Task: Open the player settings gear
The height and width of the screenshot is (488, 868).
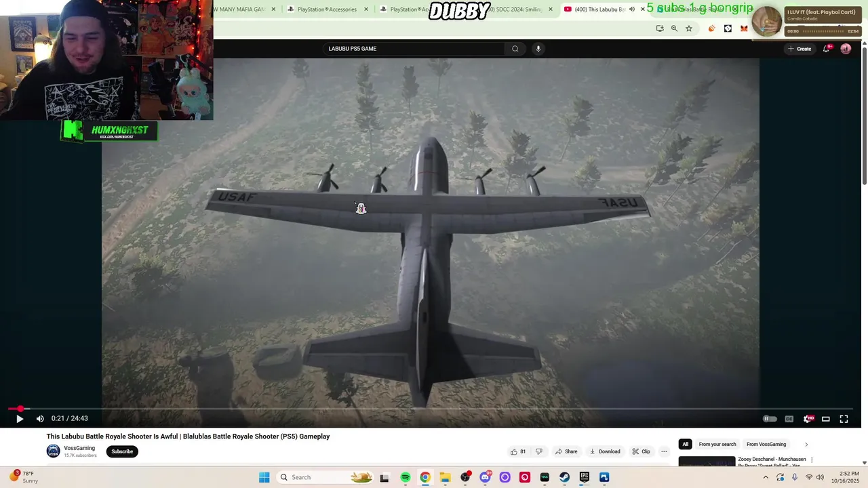Action: point(808,419)
